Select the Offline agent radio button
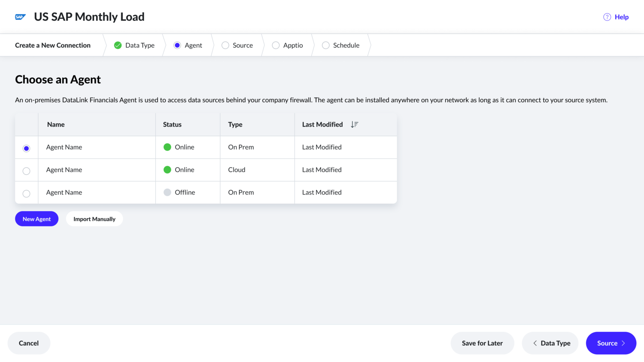The width and height of the screenshot is (644, 362). click(26, 194)
